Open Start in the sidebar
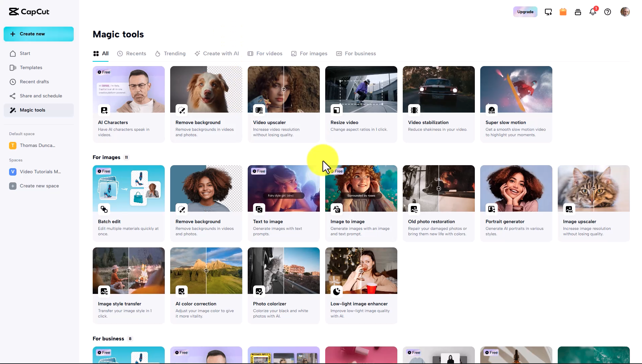 tap(39, 54)
